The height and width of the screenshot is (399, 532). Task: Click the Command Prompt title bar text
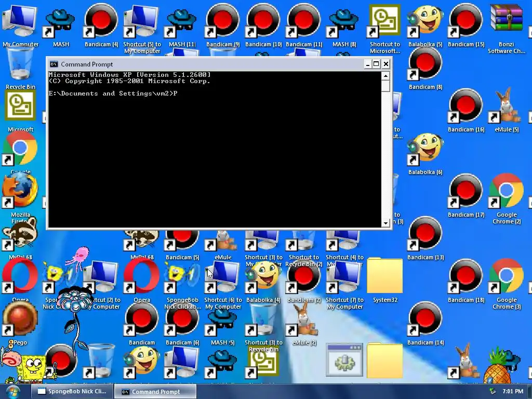(x=87, y=64)
